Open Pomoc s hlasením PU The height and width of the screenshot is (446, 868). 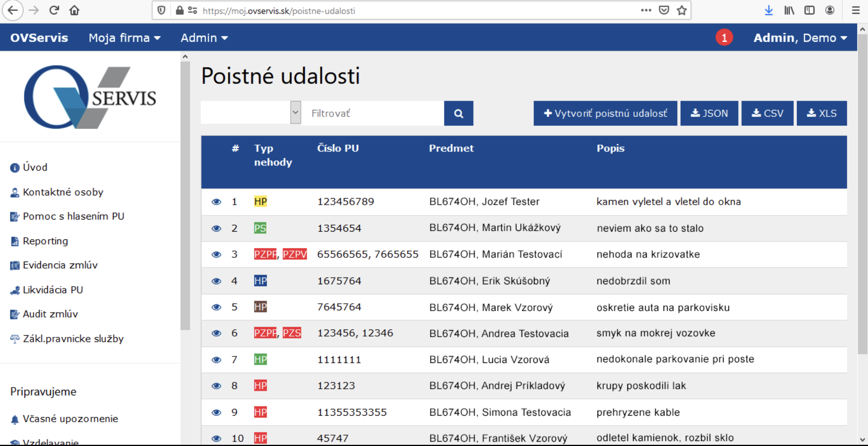pos(67,216)
